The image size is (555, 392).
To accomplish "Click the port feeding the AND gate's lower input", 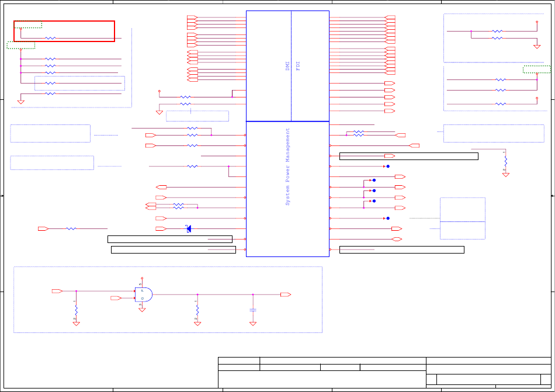I will [x=116, y=299].
